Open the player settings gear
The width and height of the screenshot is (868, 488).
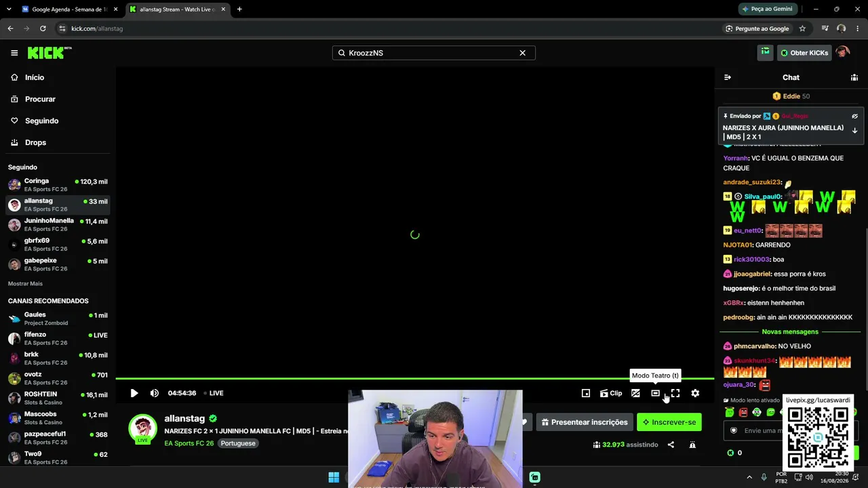point(695,393)
